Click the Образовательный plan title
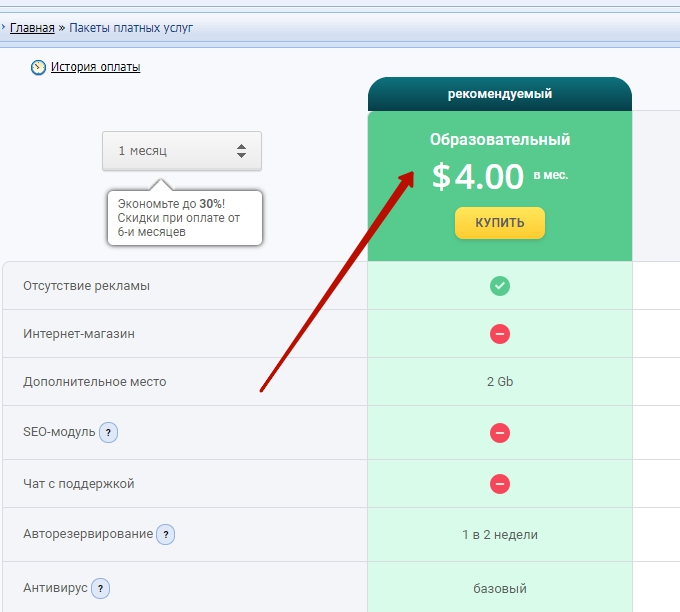 pyautogui.click(x=500, y=140)
